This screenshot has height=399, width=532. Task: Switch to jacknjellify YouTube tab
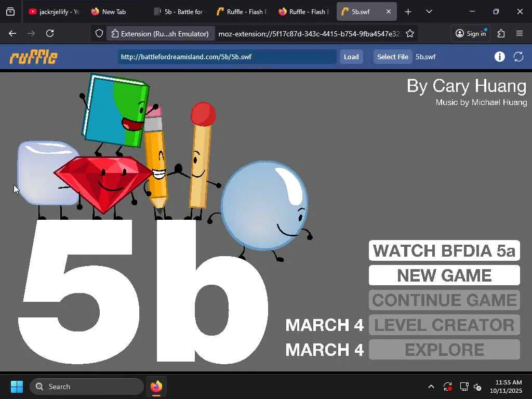54,11
